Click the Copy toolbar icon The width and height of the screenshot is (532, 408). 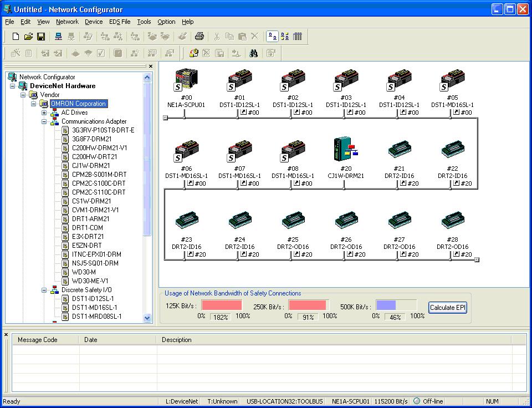229,37
